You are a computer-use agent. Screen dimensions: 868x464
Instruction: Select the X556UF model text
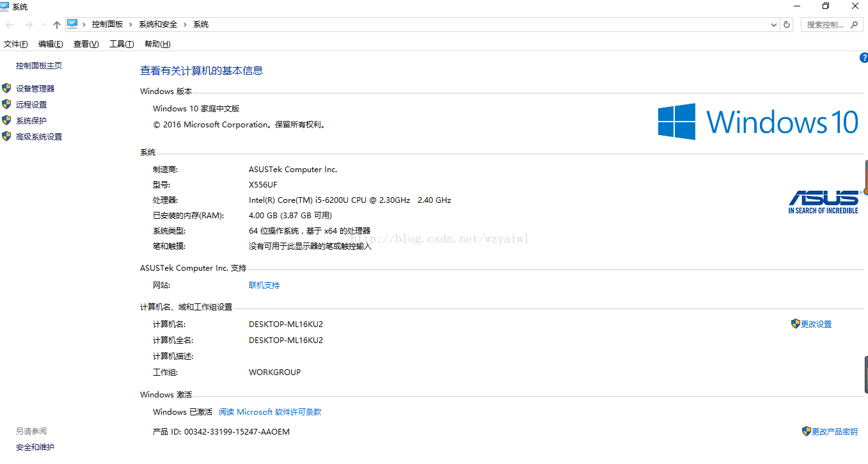[x=263, y=185]
